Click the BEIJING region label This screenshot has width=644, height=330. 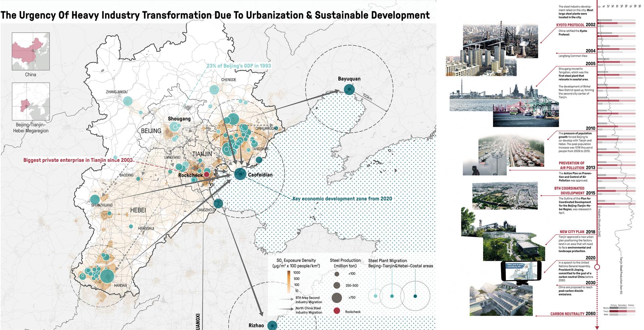(151, 131)
